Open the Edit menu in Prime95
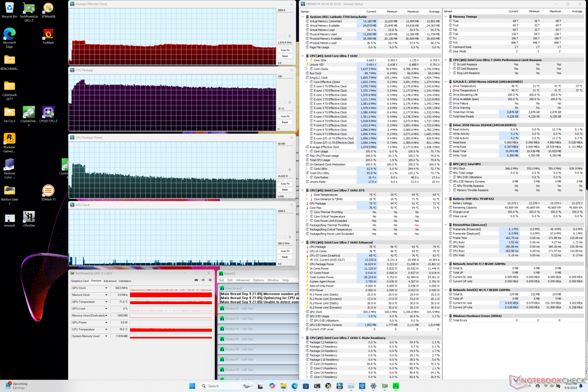The image size is (588, 392). coord(230,280)
